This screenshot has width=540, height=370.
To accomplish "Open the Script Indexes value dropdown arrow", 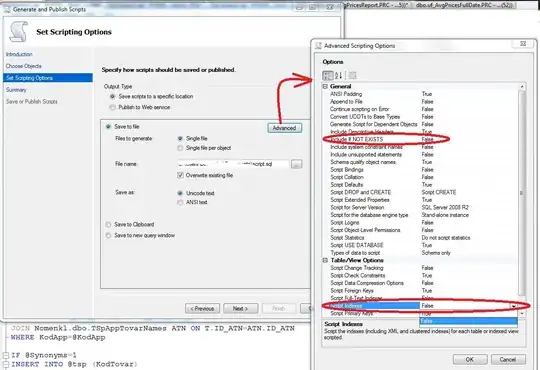I will (x=513, y=306).
